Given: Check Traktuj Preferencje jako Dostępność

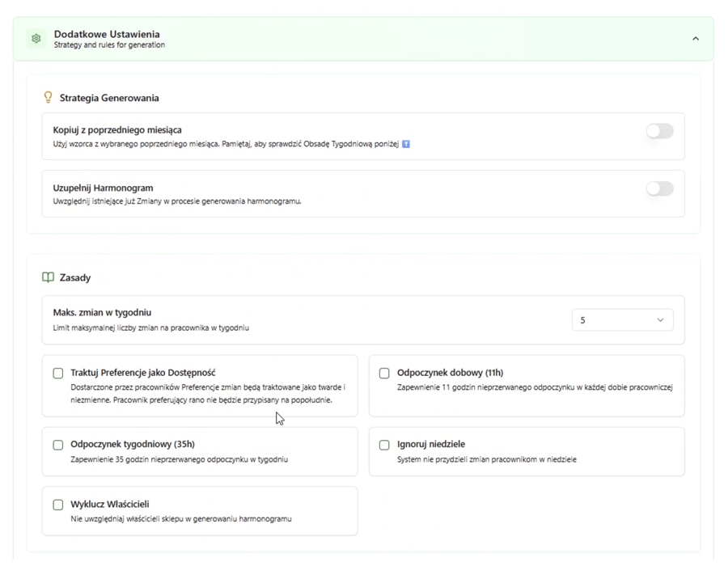Looking at the screenshot, I should [58, 374].
